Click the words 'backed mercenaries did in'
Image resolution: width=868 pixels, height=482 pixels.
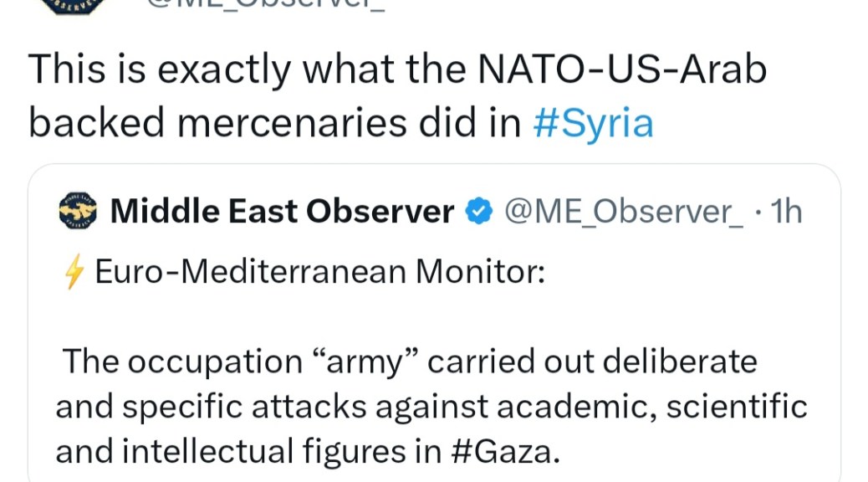tap(276, 123)
